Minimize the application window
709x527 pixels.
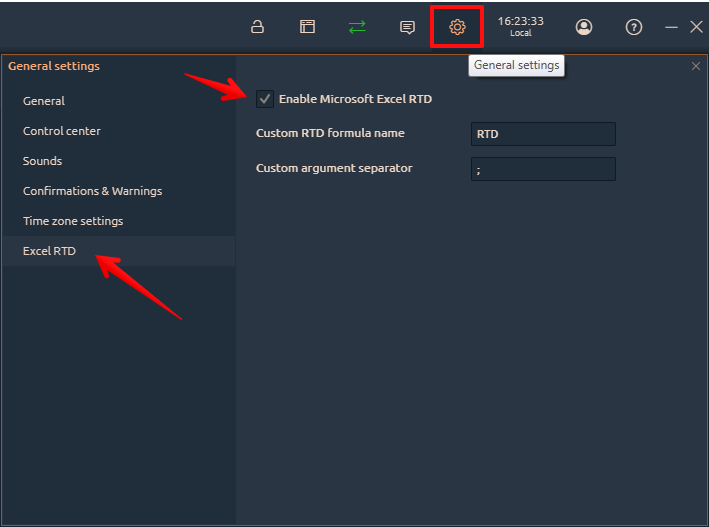pos(671,27)
